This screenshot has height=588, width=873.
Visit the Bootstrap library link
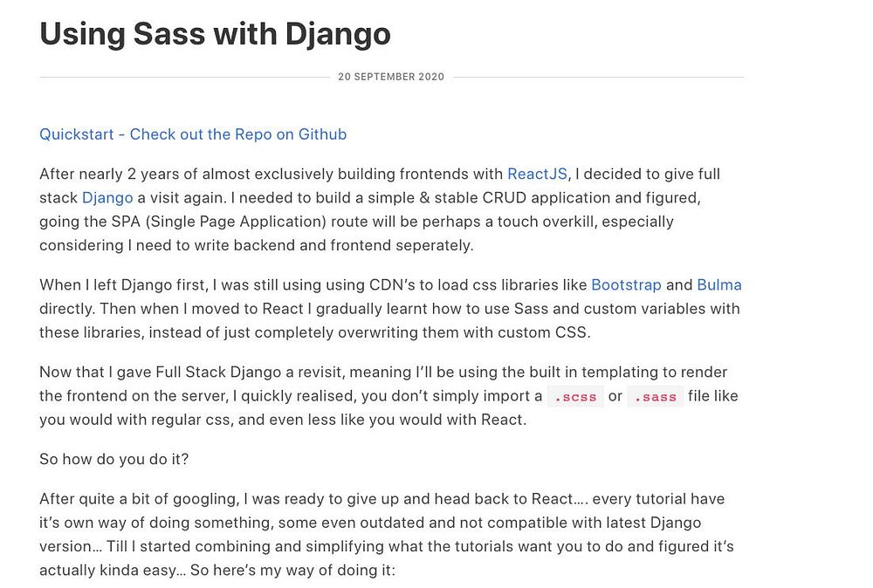pos(626,285)
